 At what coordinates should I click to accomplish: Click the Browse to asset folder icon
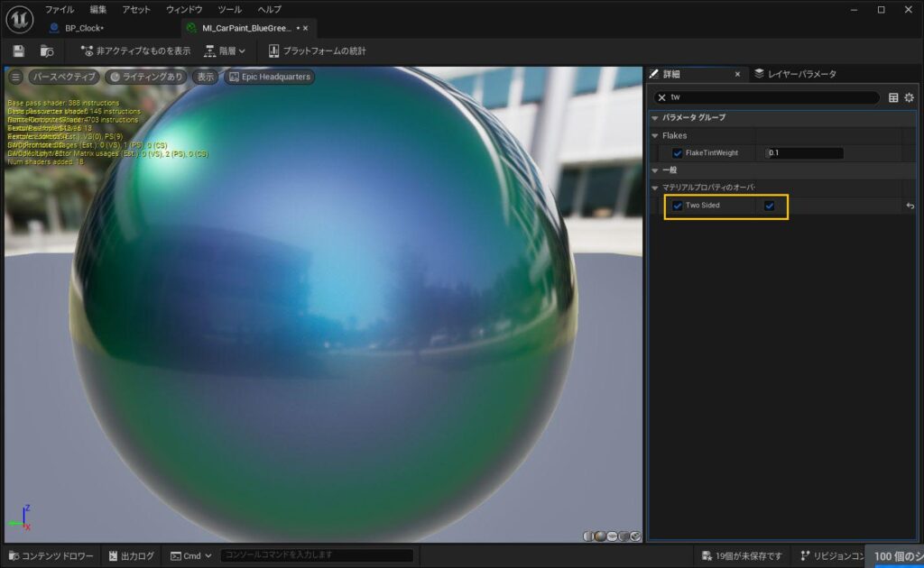46,51
